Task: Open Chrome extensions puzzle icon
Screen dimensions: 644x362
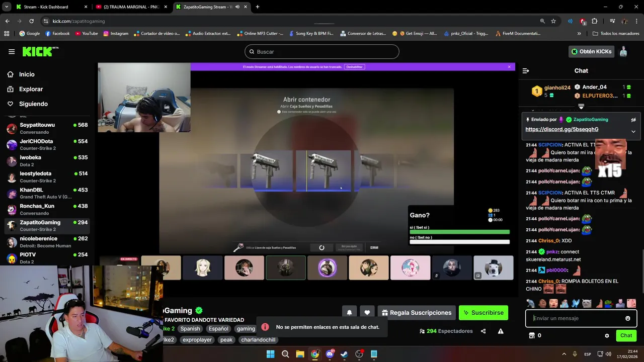Action: tap(595, 21)
